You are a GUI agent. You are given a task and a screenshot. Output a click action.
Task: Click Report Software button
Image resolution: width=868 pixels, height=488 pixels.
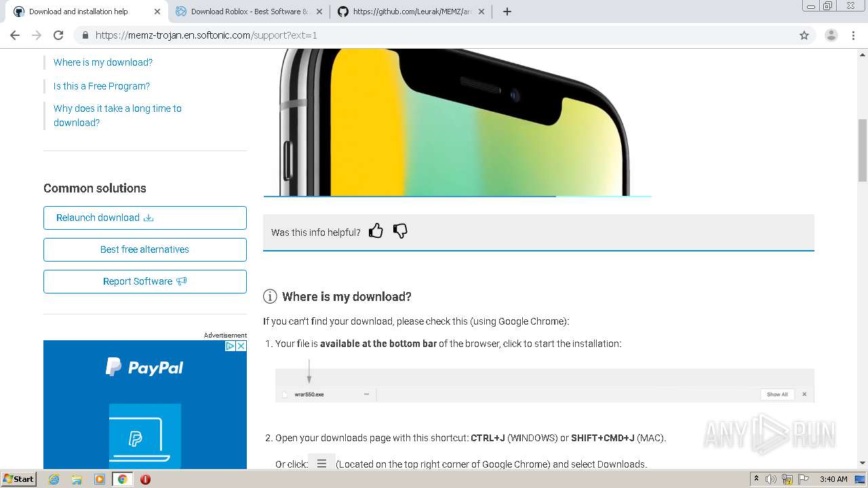tap(145, 281)
